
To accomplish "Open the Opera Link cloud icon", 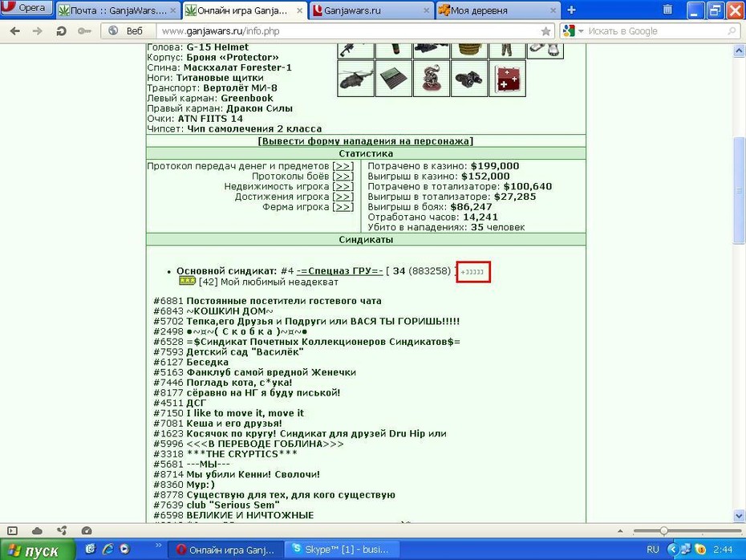I will [37, 530].
